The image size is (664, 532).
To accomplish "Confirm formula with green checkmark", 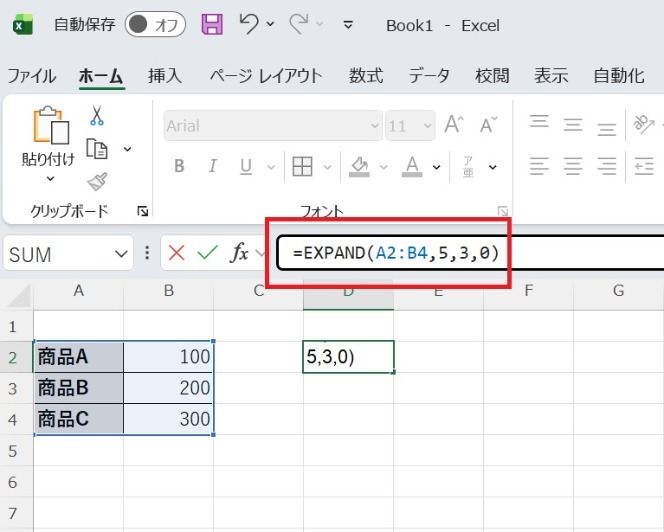I will (208, 253).
